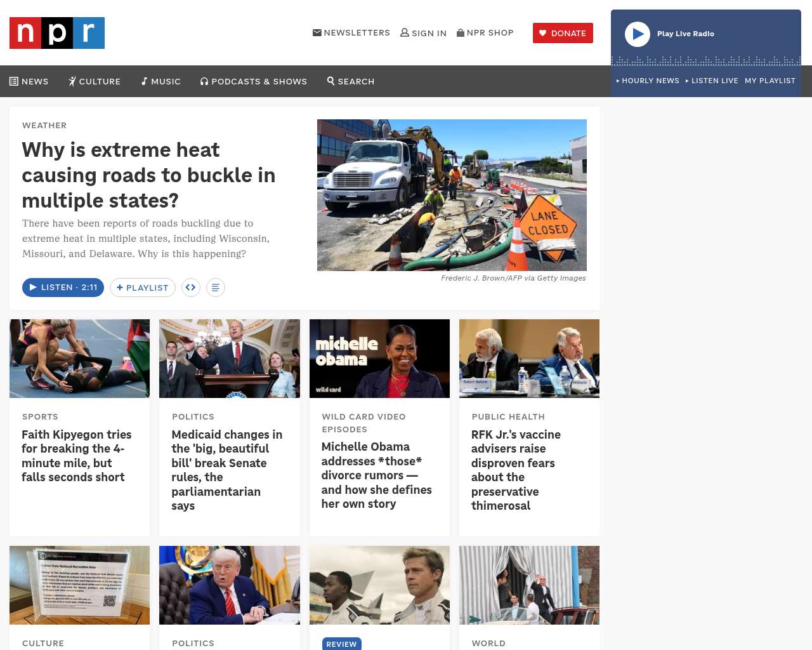Click the Sports category label

click(x=40, y=417)
